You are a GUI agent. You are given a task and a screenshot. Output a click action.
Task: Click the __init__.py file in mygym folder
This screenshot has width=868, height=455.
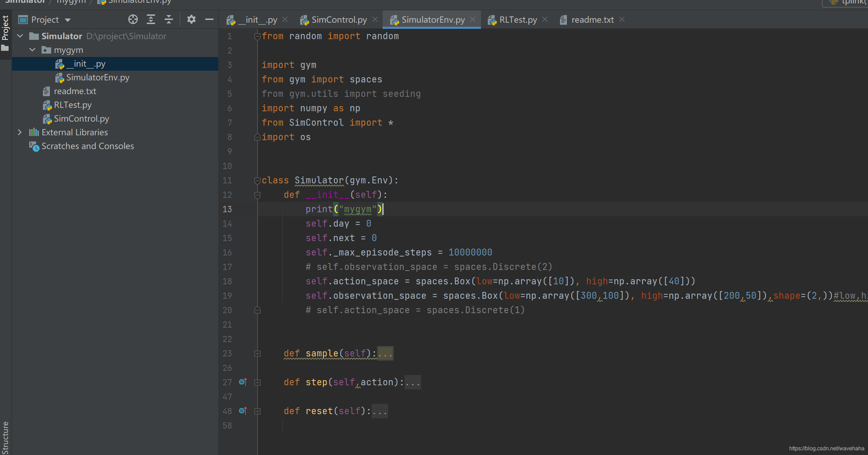click(87, 64)
